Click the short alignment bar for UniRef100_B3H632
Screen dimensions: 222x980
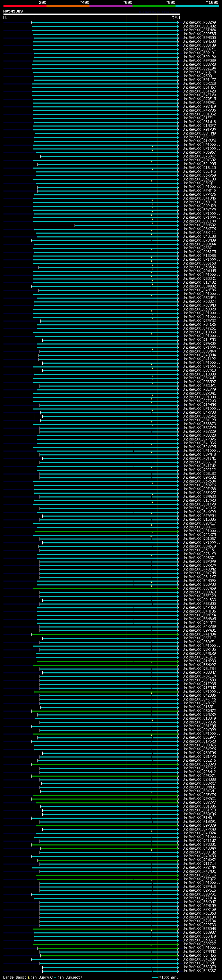(x=126, y=225)
